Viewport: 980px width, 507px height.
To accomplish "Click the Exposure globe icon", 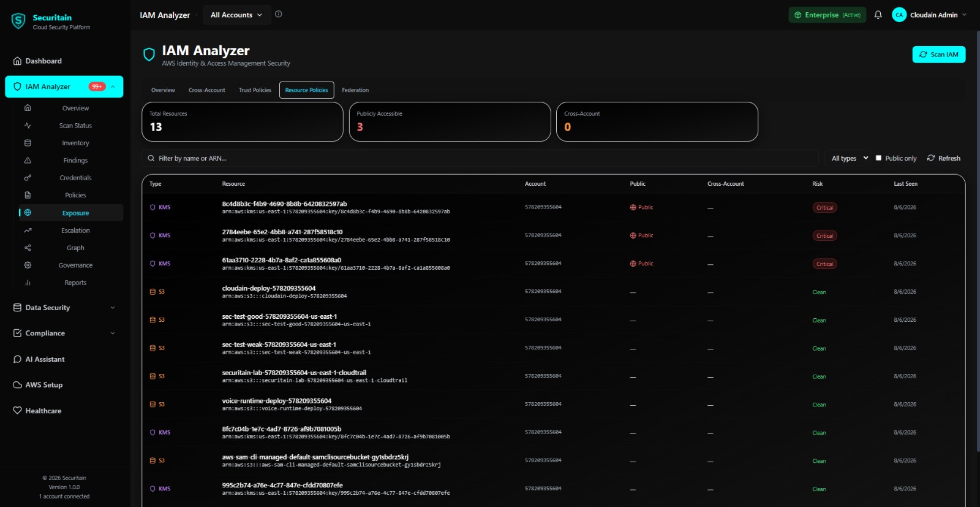I will point(28,213).
